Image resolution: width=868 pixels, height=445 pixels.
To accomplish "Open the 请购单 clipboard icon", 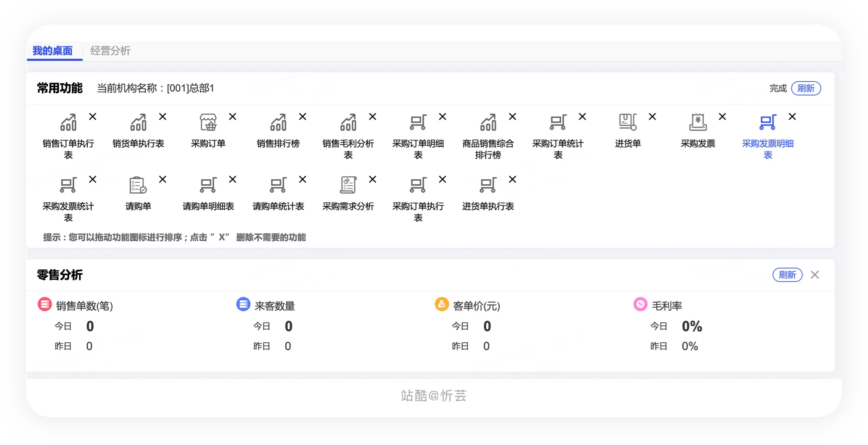I will (138, 185).
